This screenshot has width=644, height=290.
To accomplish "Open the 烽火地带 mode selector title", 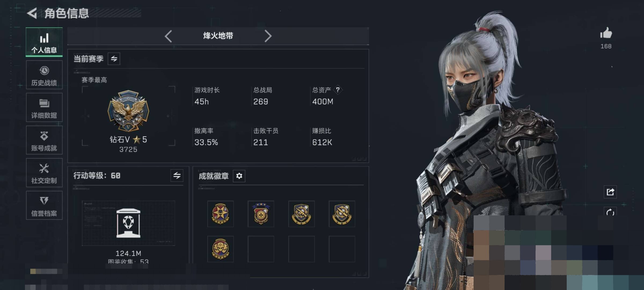I will click(218, 36).
